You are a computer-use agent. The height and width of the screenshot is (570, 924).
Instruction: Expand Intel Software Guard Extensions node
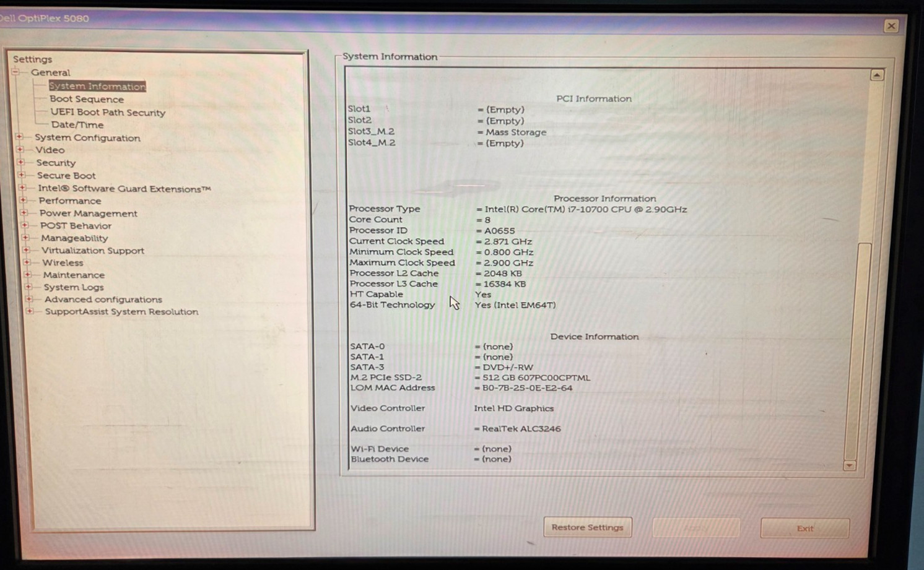point(22,188)
